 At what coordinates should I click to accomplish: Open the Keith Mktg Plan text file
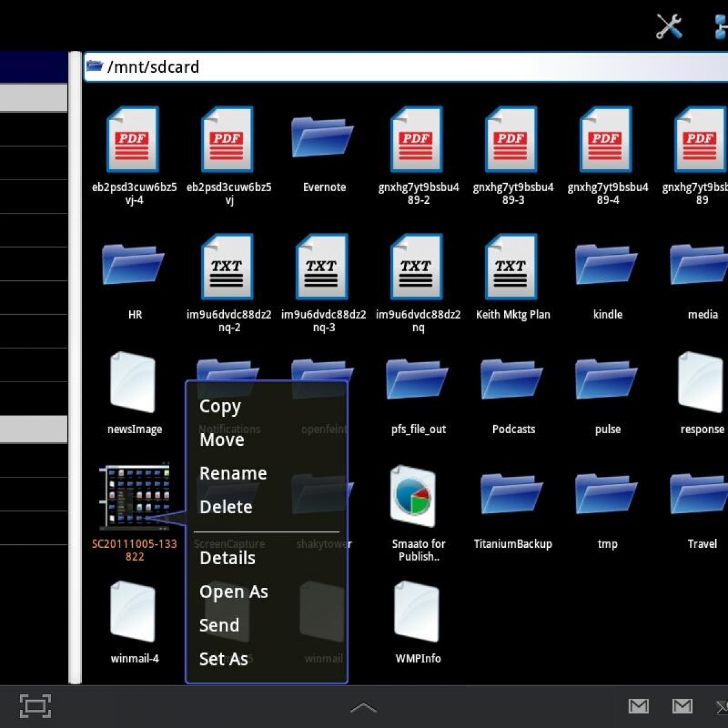pyautogui.click(x=512, y=267)
